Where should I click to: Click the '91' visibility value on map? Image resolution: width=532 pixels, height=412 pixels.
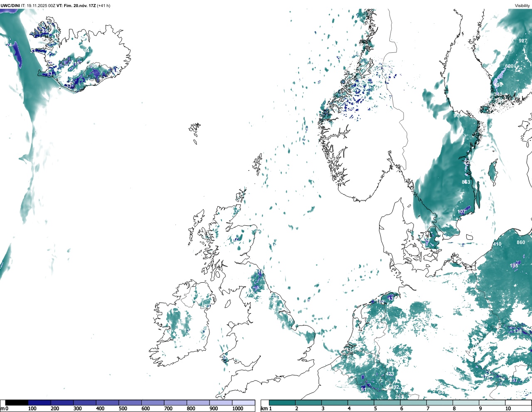364,390
